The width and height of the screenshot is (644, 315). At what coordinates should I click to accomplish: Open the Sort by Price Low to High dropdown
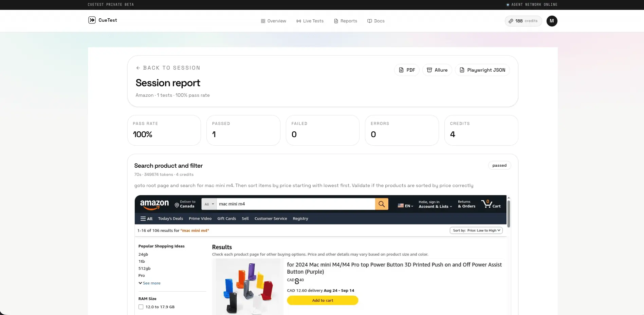(x=476, y=230)
